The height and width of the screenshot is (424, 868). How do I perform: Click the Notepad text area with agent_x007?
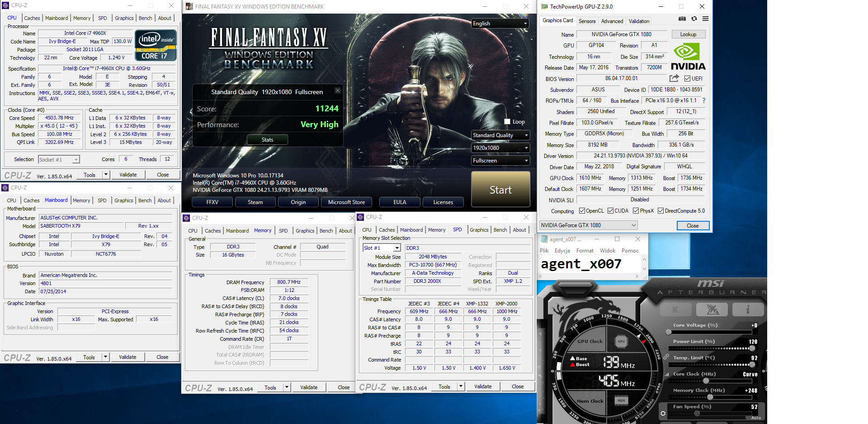(590, 264)
